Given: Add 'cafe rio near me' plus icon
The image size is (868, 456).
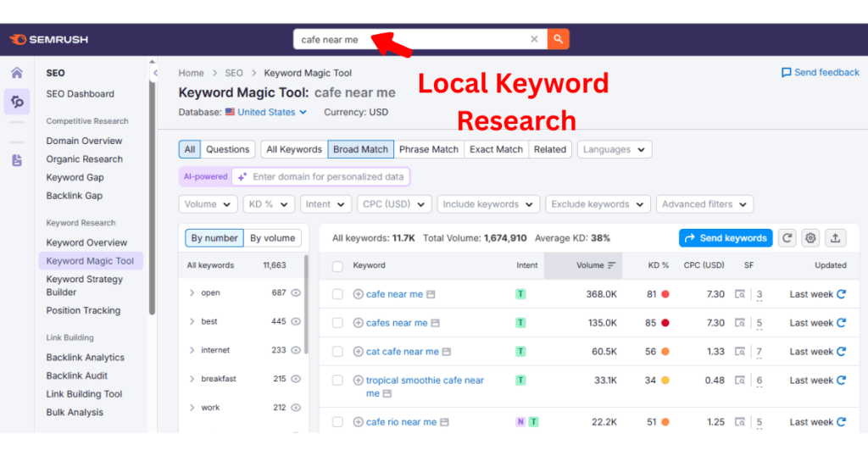Looking at the screenshot, I should click(359, 422).
